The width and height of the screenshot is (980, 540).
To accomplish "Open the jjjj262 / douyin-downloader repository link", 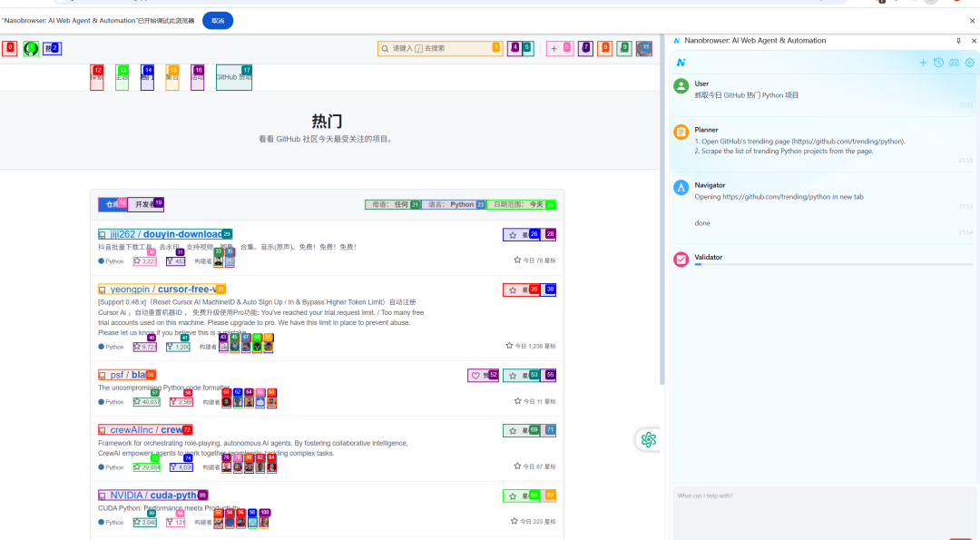I will [x=165, y=234].
